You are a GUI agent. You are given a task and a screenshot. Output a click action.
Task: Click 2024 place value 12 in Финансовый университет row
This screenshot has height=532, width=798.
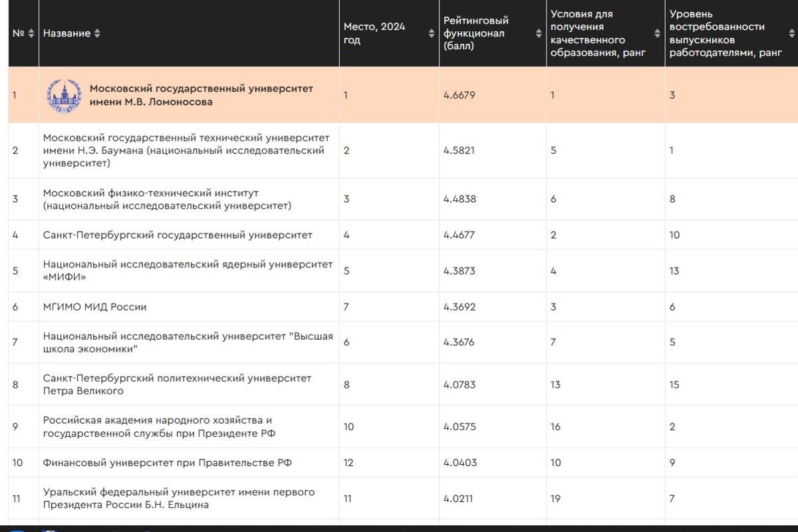click(x=348, y=463)
